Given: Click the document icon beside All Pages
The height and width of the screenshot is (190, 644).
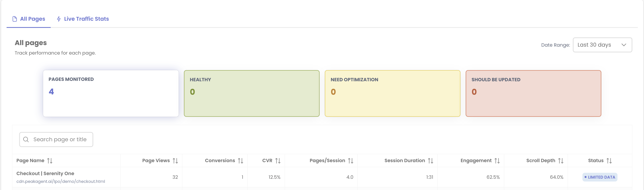Looking at the screenshot, I should (x=15, y=19).
